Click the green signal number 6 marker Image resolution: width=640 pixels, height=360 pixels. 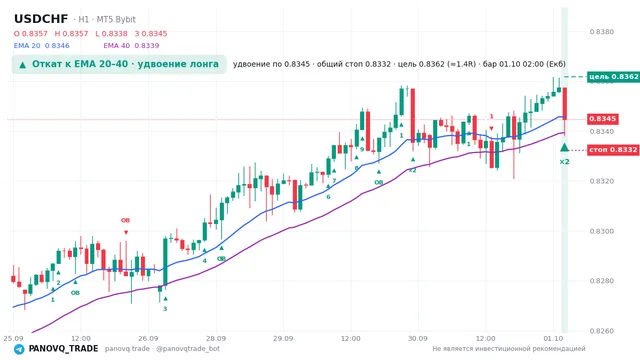(x=328, y=197)
